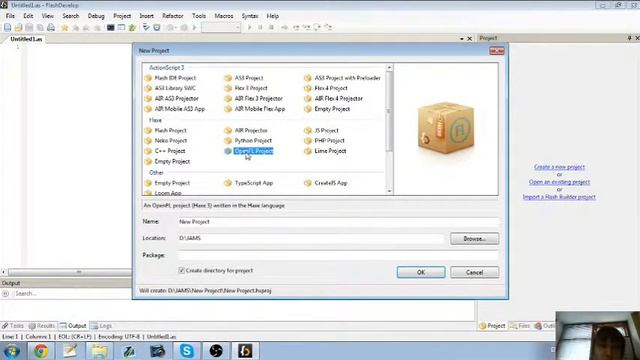Select the Haxe Neko Project template
The image size is (640, 360).
[165, 140]
